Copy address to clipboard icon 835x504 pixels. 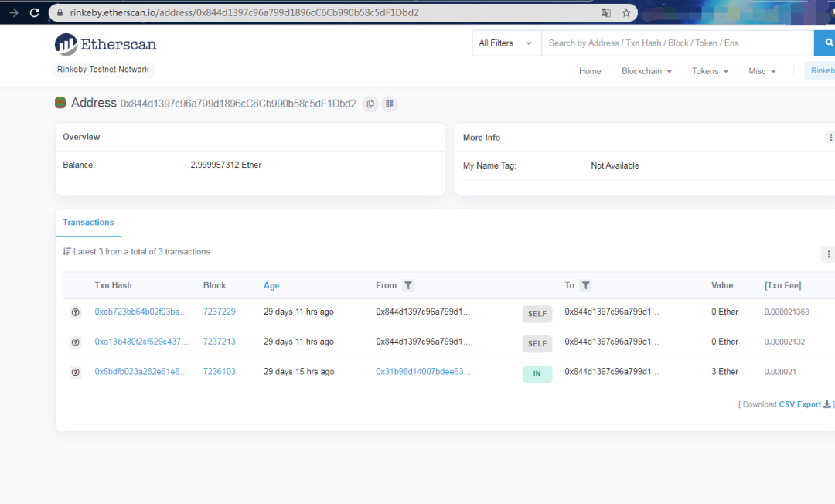[370, 104]
